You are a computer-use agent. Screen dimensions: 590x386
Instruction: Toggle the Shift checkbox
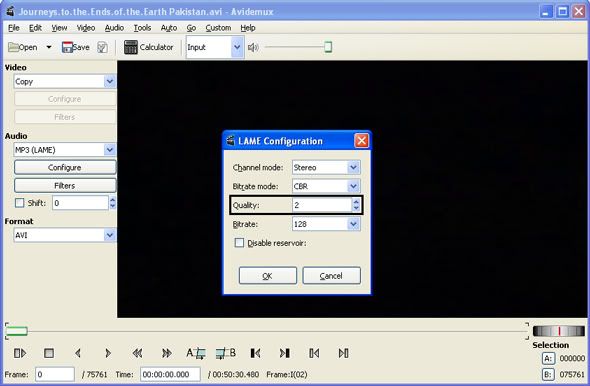click(x=19, y=203)
